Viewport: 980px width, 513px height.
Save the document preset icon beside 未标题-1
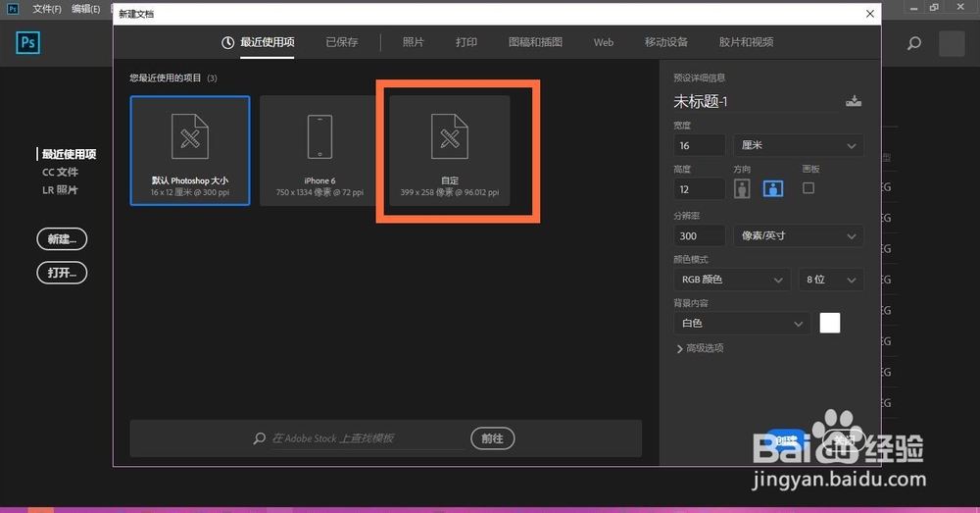point(854,101)
